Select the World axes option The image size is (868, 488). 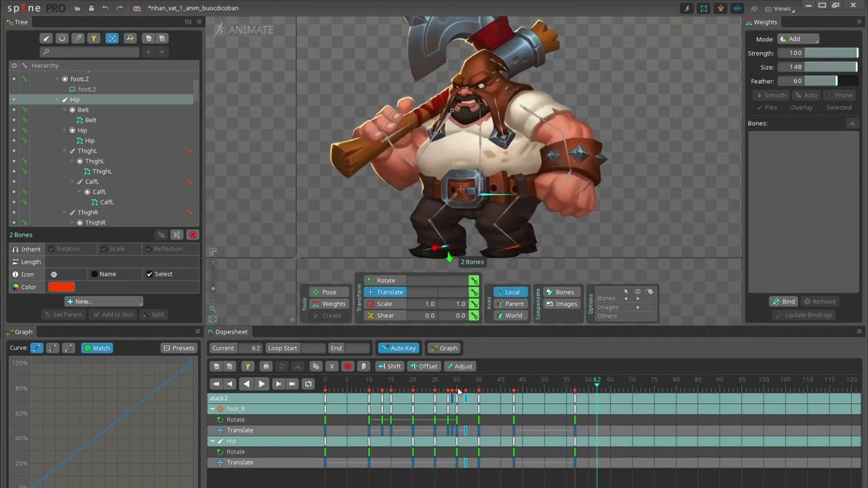(x=511, y=316)
